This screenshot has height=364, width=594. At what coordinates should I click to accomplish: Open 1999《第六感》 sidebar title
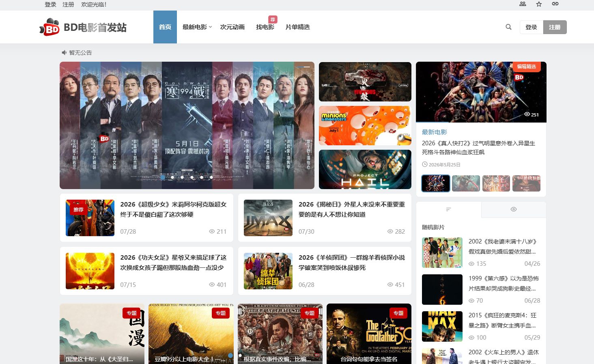point(504,283)
